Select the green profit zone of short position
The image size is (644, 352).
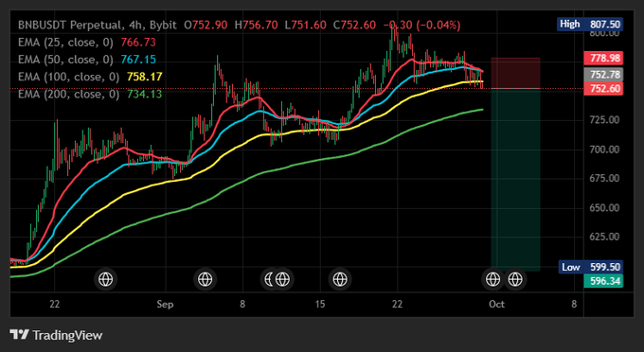515,180
